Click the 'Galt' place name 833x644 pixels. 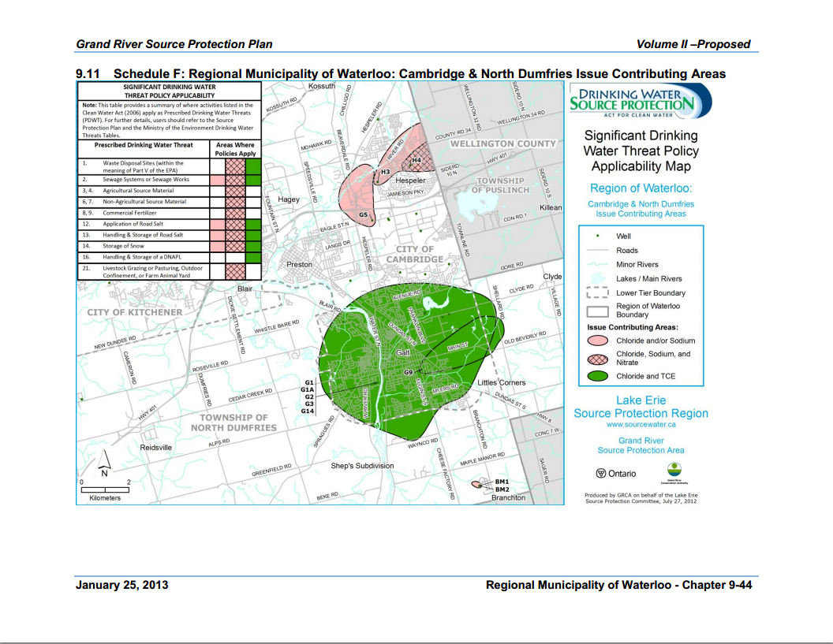pos(402,353)
